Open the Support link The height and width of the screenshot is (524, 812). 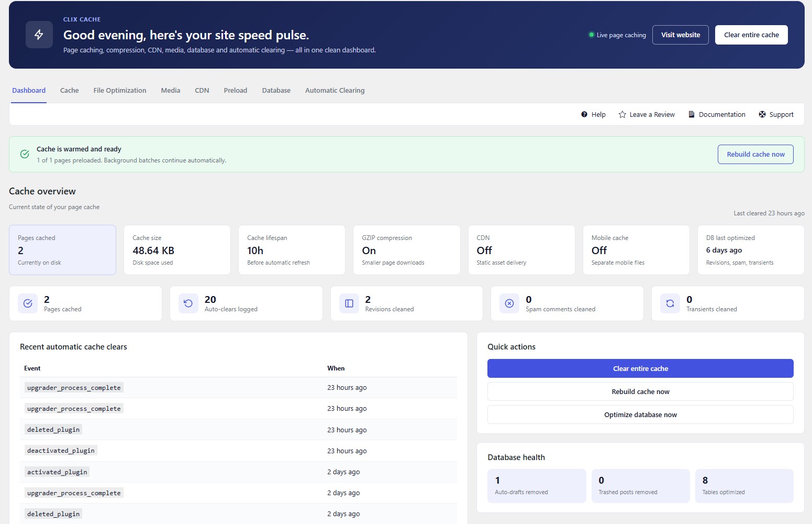(x=776, y=114)
